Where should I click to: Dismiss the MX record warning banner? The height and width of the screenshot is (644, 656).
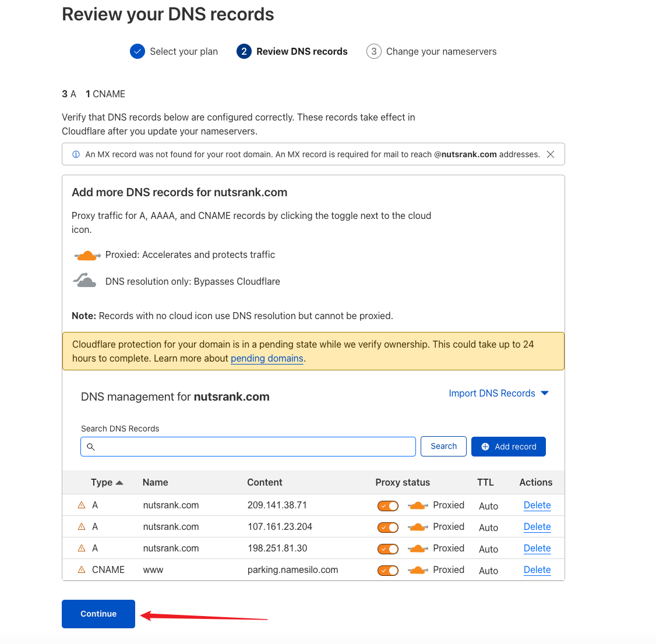[550, 154]
